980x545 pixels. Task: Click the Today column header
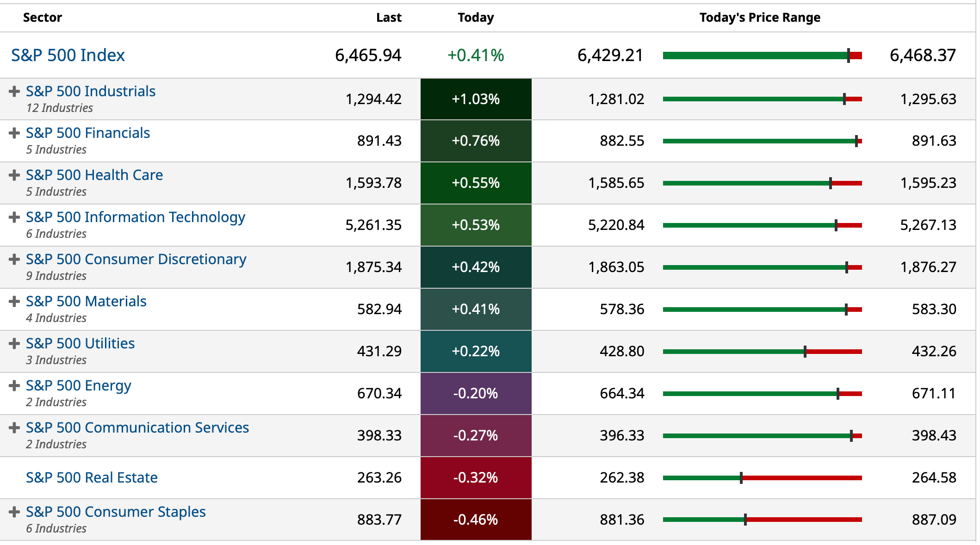click(x=476, y=18)
